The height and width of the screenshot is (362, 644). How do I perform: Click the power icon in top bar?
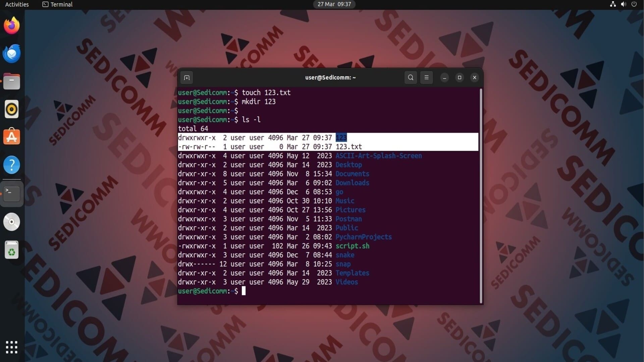coord(634,4)
